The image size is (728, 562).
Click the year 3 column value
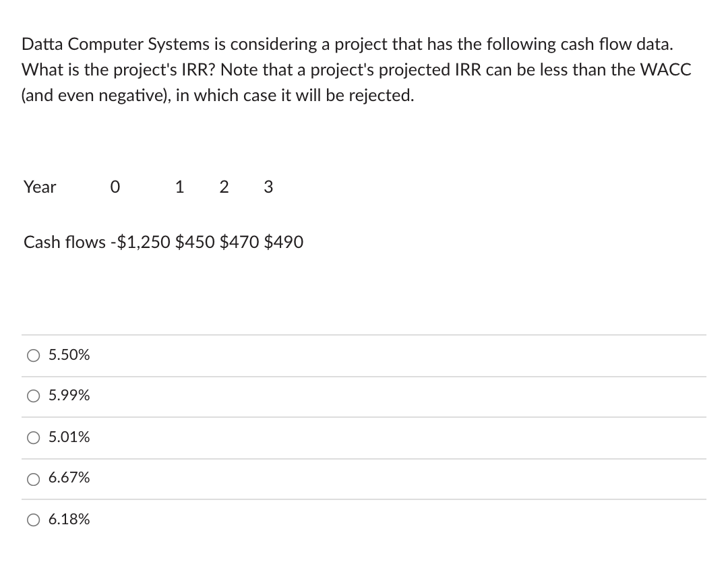pyautogui.click(x=268, y=187)
